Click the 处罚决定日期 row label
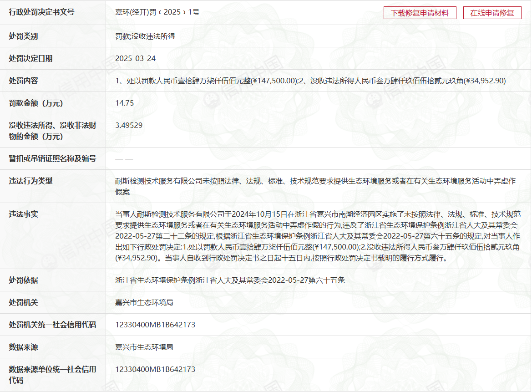 click(x=31, y=58)
